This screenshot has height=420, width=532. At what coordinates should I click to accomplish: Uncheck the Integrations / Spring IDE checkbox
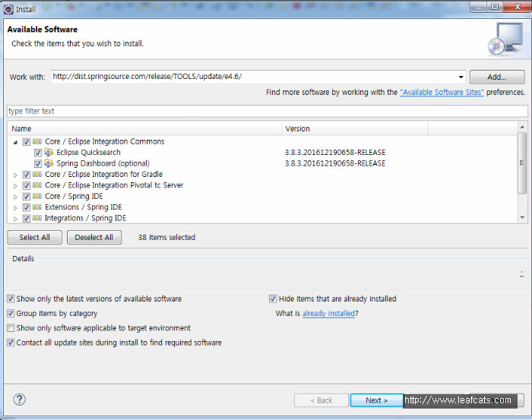26,218
